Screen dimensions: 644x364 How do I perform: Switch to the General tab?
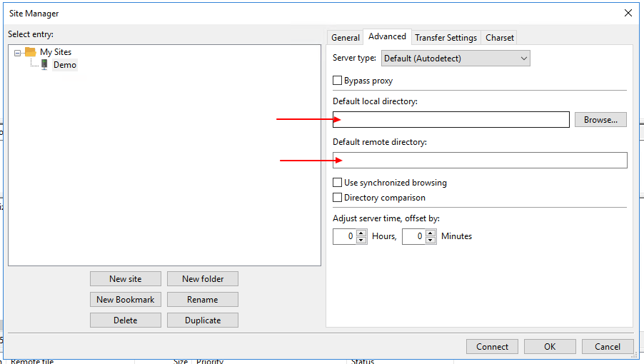tap(346, 38)
